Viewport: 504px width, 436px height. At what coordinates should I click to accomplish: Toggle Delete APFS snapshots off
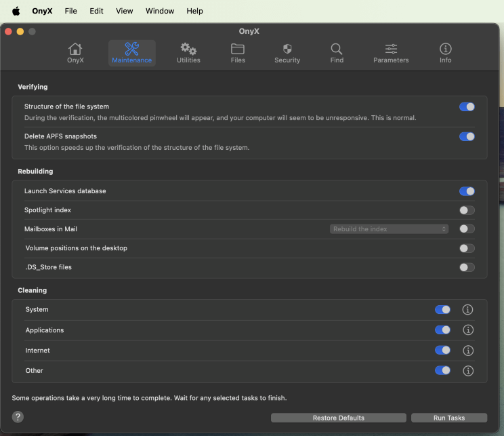point(467,136)
